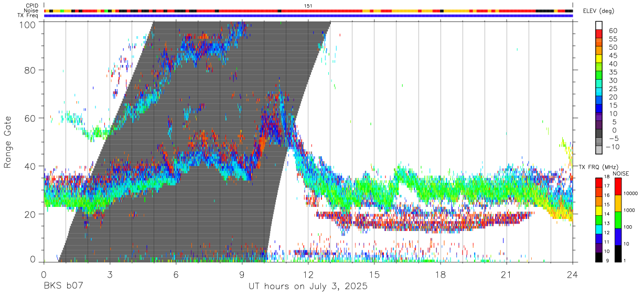Click the yellow 40–45 degree elevation color band
Viewport: 644px width, 297px height.
(599, 59)
